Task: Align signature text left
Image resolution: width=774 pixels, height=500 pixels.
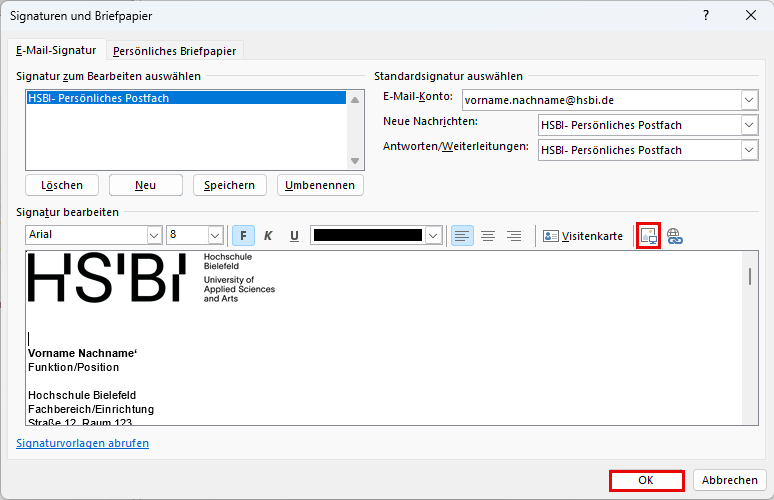Action: [x=462, y=236]
